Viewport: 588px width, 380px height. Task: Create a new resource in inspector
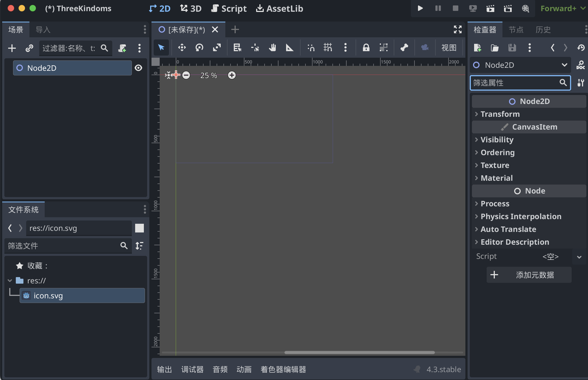(477, 48)
